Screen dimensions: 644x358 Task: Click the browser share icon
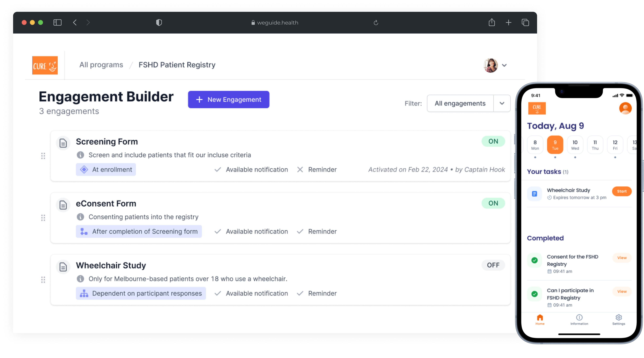coord(492,22)
